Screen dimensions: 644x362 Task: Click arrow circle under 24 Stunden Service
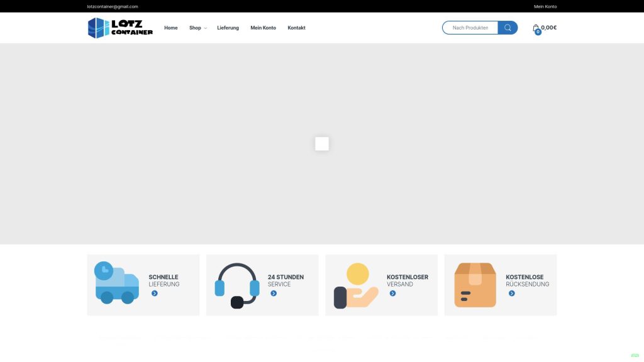click(274, 293)
